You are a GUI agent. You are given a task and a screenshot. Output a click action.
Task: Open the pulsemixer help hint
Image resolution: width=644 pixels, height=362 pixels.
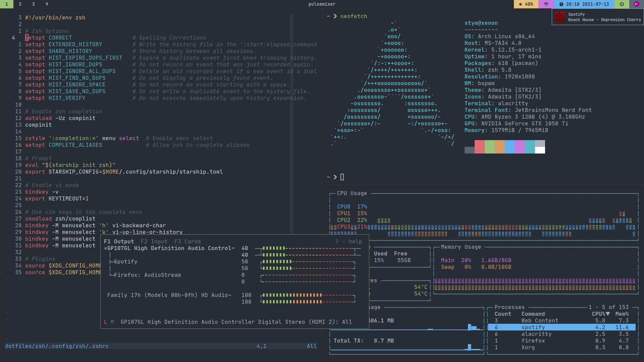348,241
